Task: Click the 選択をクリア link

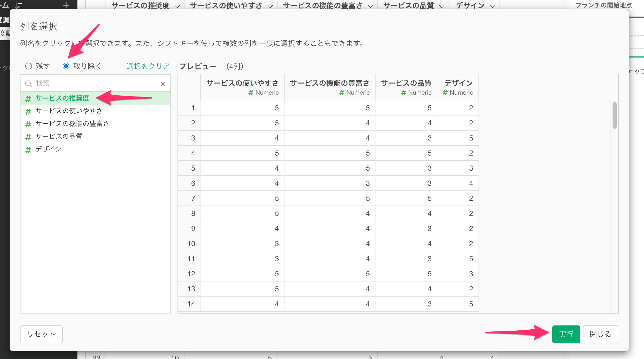Action: point(148,66)
